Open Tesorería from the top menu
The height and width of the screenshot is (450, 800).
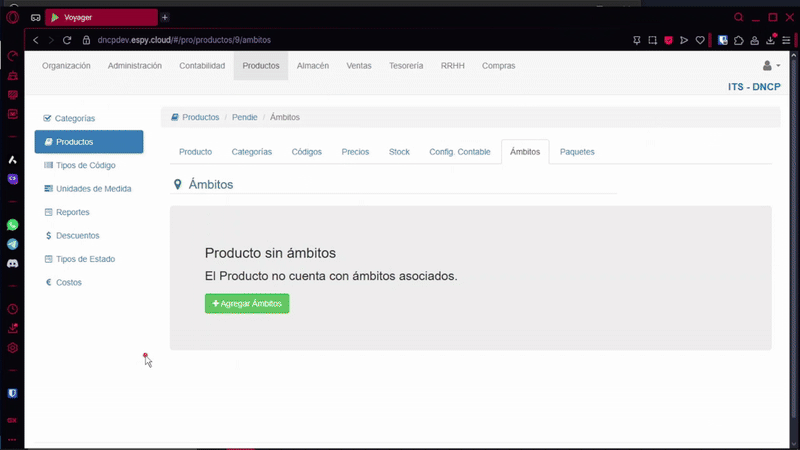click(x=405, y=66)
